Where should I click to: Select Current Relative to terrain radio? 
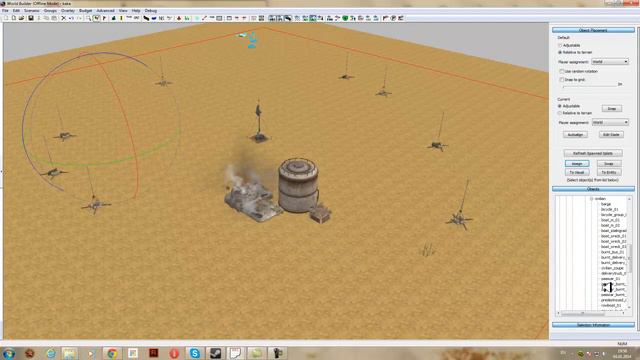click(x=560, y=113)
